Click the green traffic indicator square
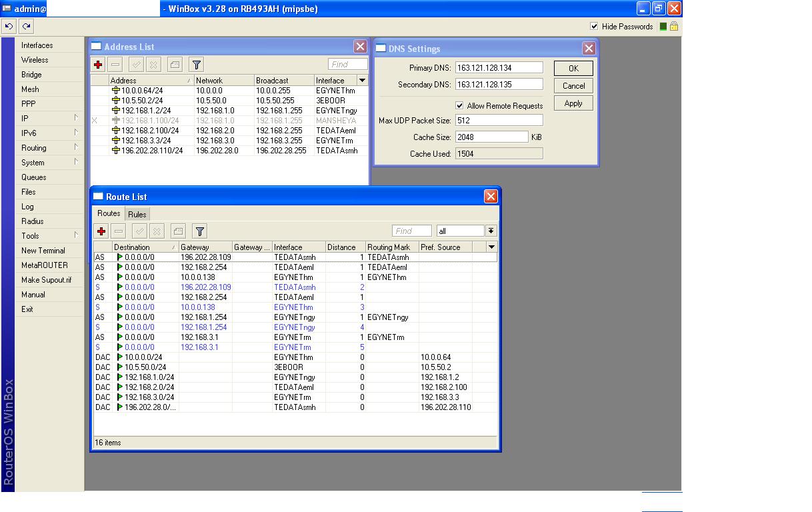 (x=663, y=27)
